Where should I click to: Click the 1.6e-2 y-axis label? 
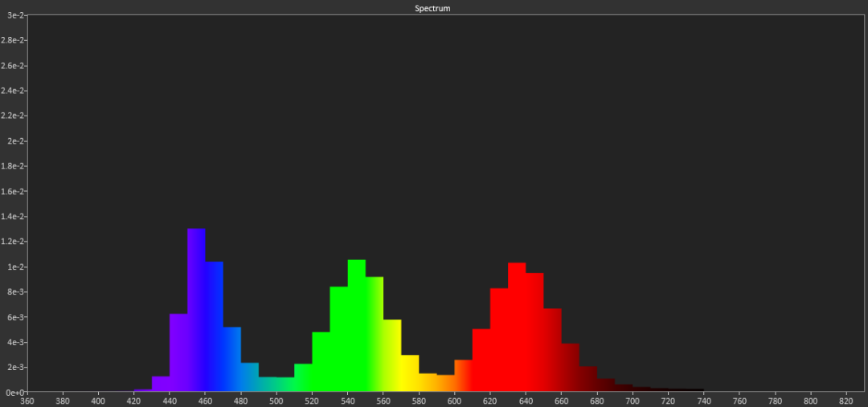(11, 191)
